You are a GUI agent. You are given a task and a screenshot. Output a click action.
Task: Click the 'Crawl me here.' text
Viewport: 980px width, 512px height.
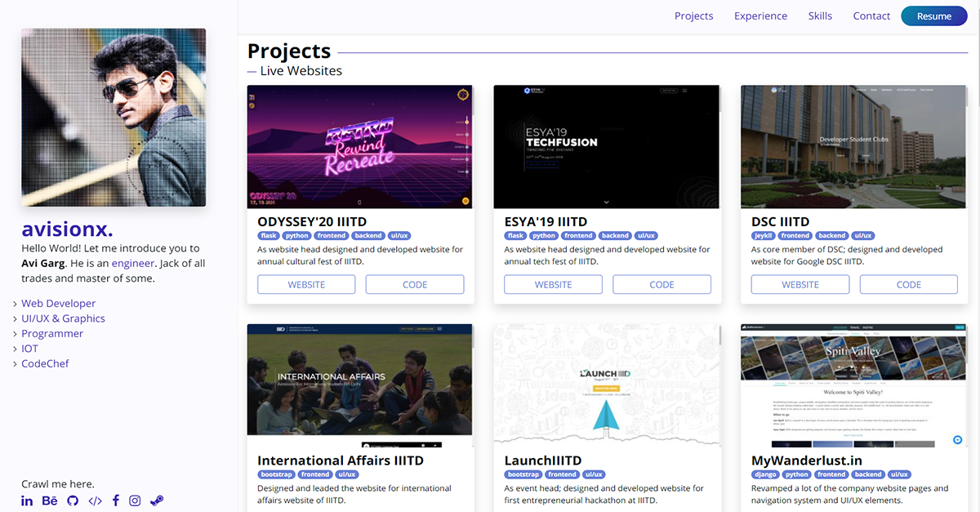[x=58, y=483]
